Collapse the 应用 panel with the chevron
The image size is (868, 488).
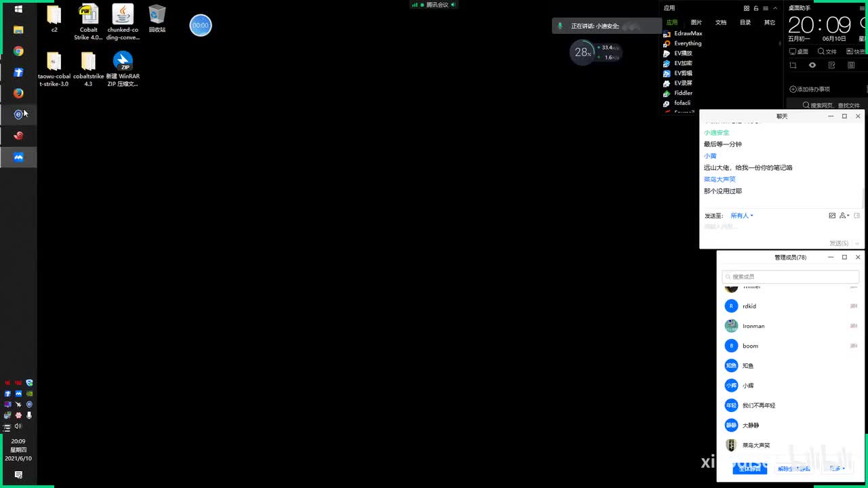[775, 8]
